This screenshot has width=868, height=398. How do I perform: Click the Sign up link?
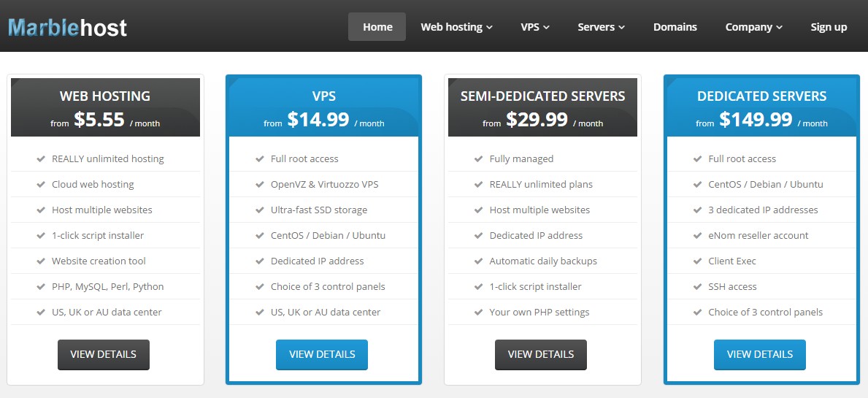[x=829, y=27]
